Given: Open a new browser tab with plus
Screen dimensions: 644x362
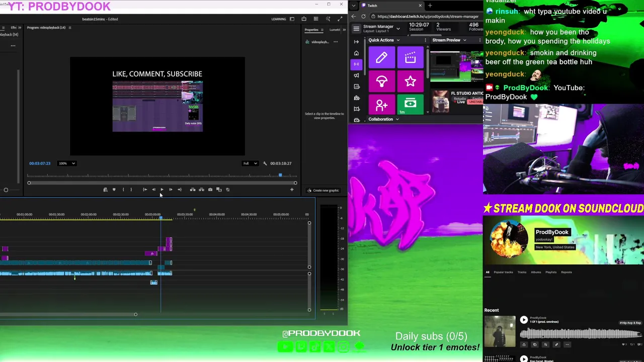Looking at the screenshot, I should pyautogui.click(x=430, y=6).
